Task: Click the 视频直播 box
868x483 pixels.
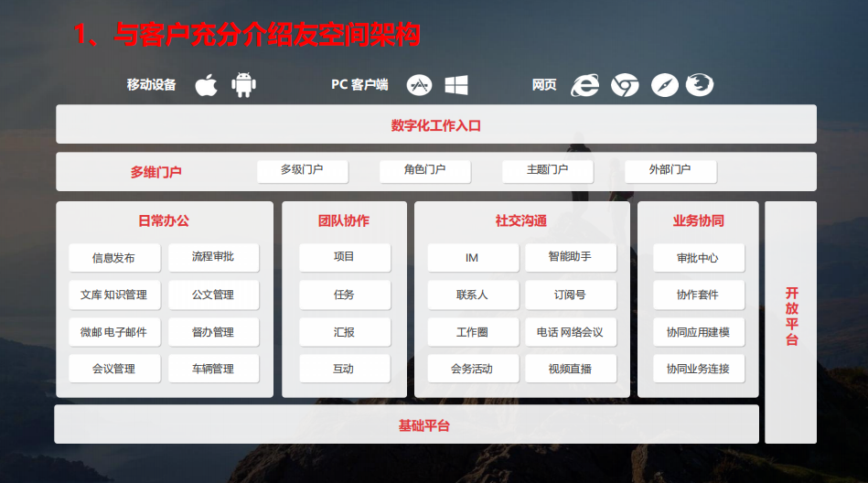Action: click(x=571, y=369)
